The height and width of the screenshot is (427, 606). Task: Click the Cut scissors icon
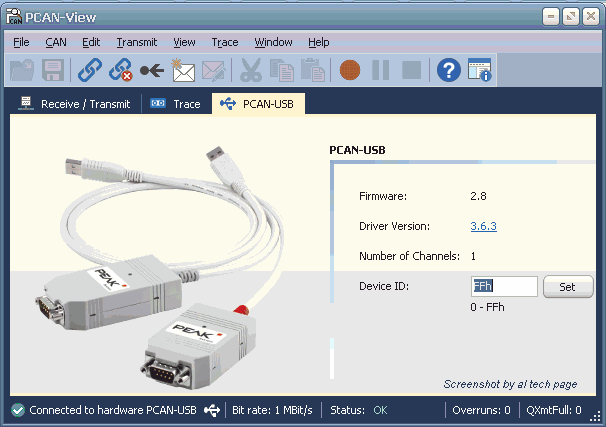tap(251, 70)
